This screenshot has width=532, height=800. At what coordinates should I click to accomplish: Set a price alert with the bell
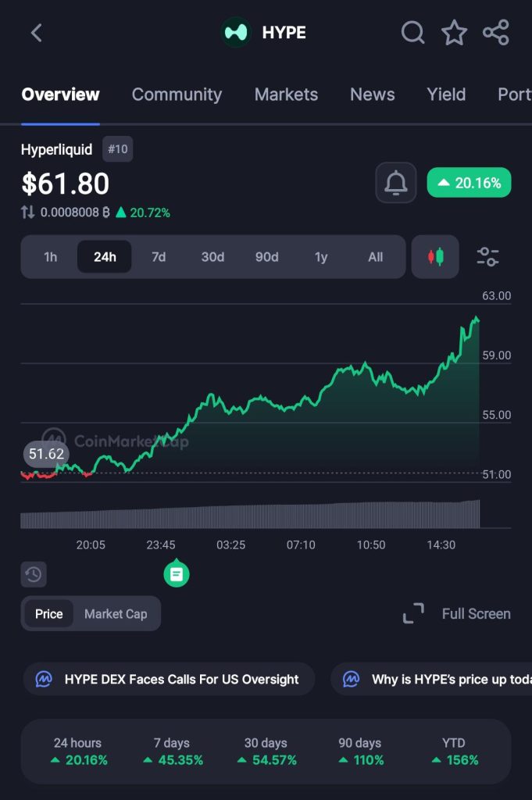(396, 183)
